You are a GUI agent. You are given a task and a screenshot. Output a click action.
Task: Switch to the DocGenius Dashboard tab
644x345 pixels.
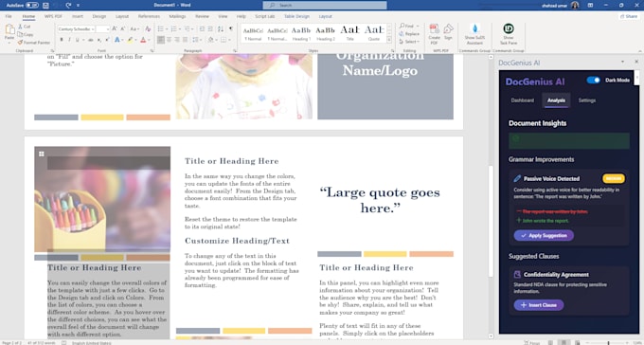pos(523,100)
